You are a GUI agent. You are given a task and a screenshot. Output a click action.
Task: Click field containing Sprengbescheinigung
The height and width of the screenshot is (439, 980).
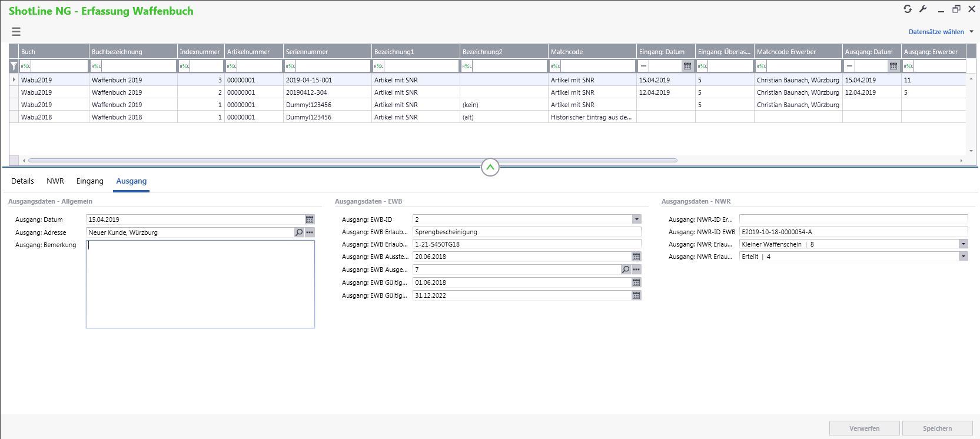pos(527,232)
